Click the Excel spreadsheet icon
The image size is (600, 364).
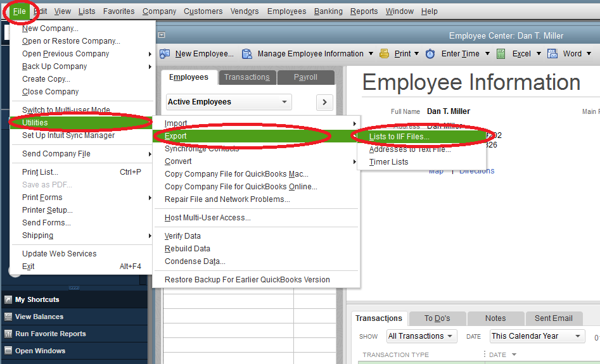pos(501,54)
